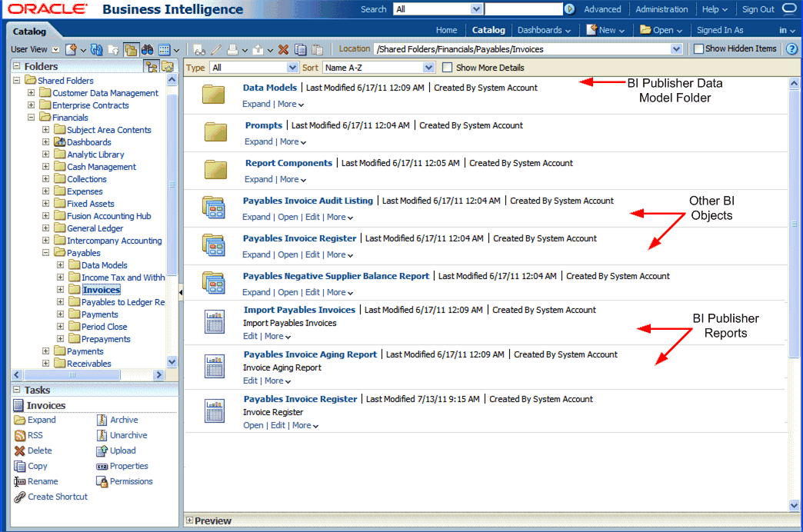Click Sign Out
803x532 pixels.
(x=758, y=9)
